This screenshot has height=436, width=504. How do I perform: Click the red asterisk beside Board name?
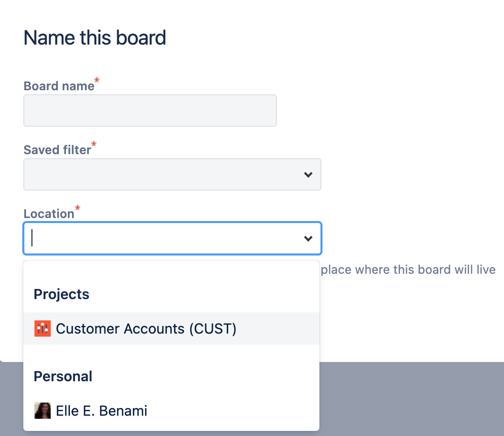tap(97, 81)
